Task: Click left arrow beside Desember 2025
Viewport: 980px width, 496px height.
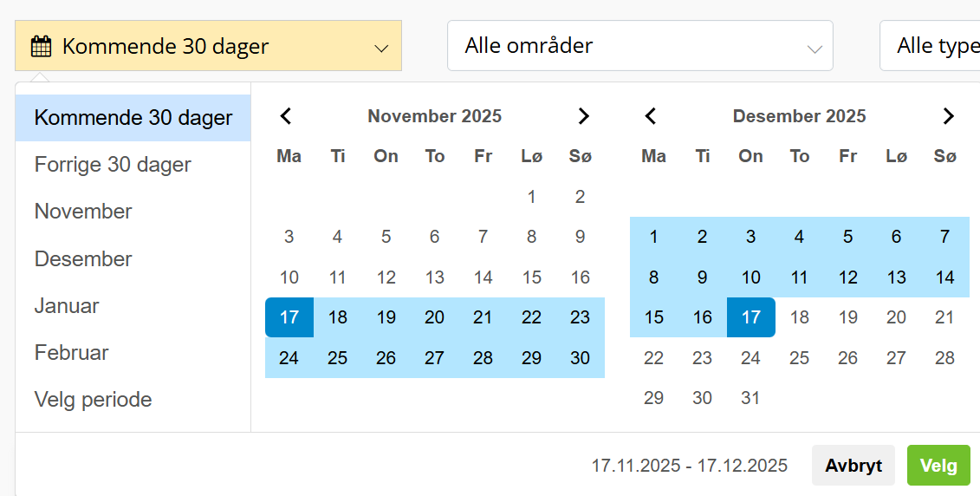Action: pyautogui.click(x=652, y=116)
